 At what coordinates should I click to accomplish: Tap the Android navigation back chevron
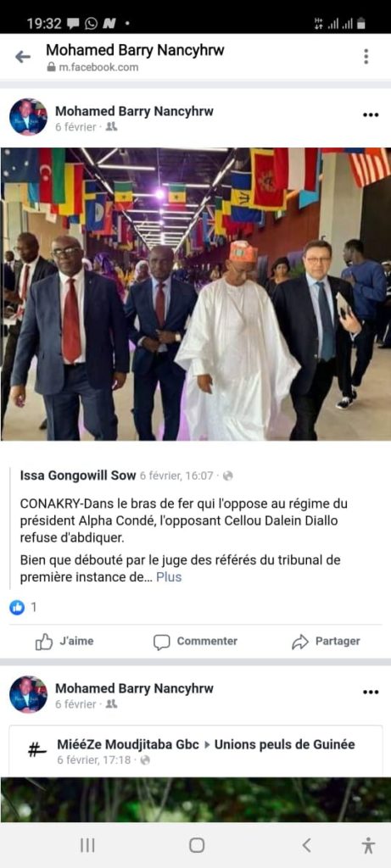pos(306,845)
